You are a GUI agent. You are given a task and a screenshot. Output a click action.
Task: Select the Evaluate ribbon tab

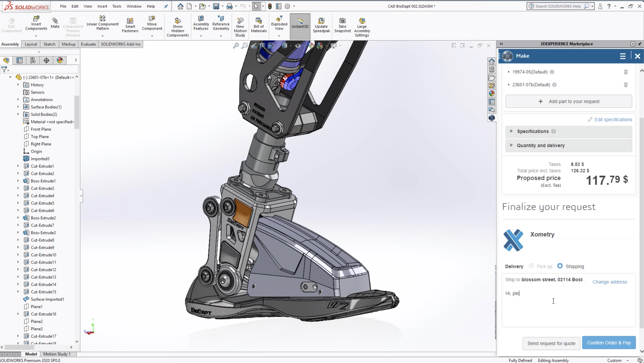click(x=88, y=44)
